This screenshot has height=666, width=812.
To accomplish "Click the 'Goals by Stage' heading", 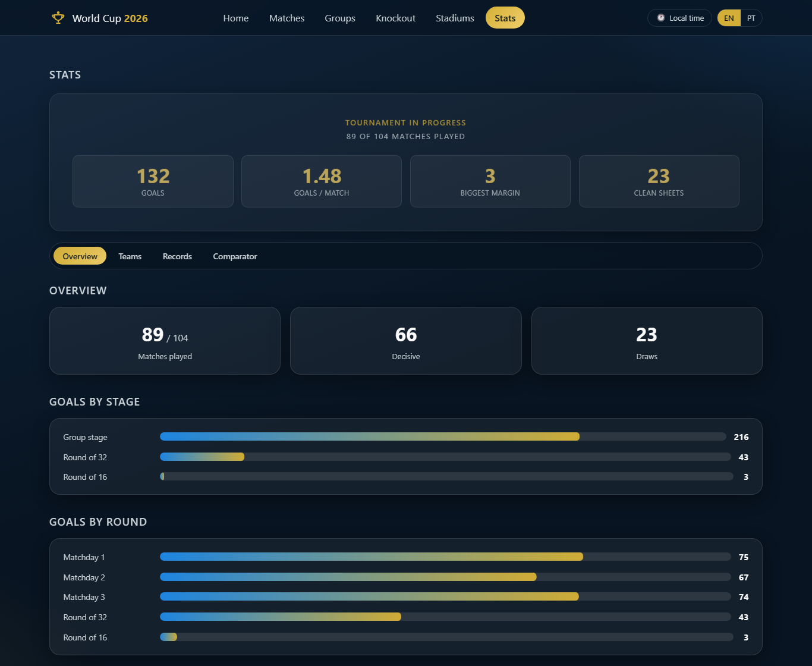I will click(x=95, y=402).
